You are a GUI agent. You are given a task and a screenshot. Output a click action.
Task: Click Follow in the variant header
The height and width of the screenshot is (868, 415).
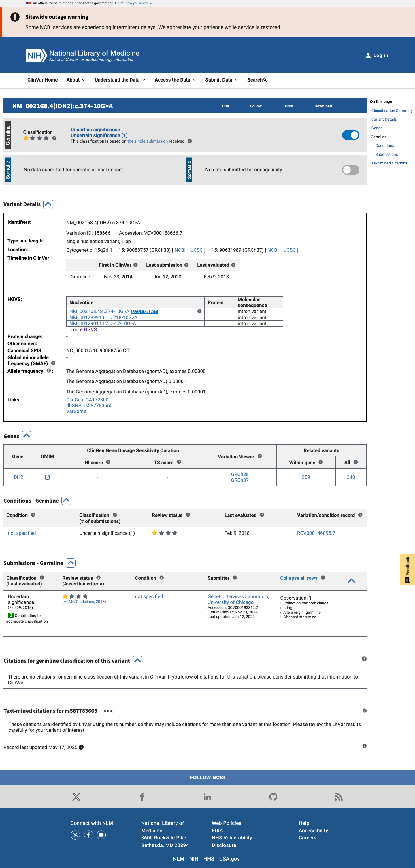tap(256, 106)
